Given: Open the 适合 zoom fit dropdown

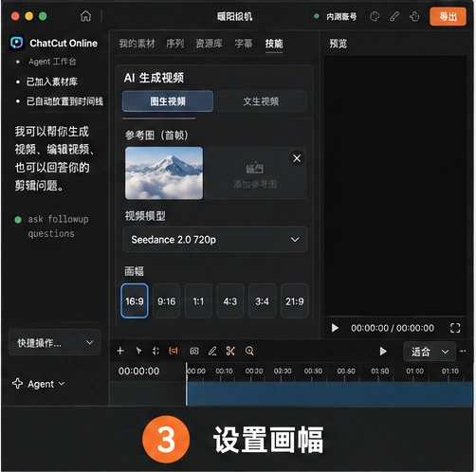Looking at the screenshot, I should click(430, 352).
